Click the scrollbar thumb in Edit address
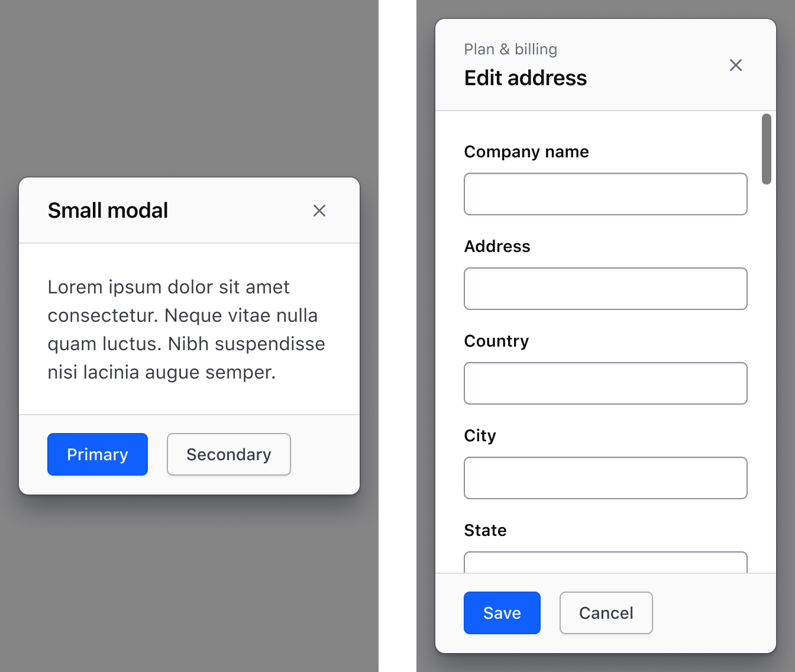Image resolution: width=795 pixels, height=672 pixels. pyautogui.click(x=767, y=148)
